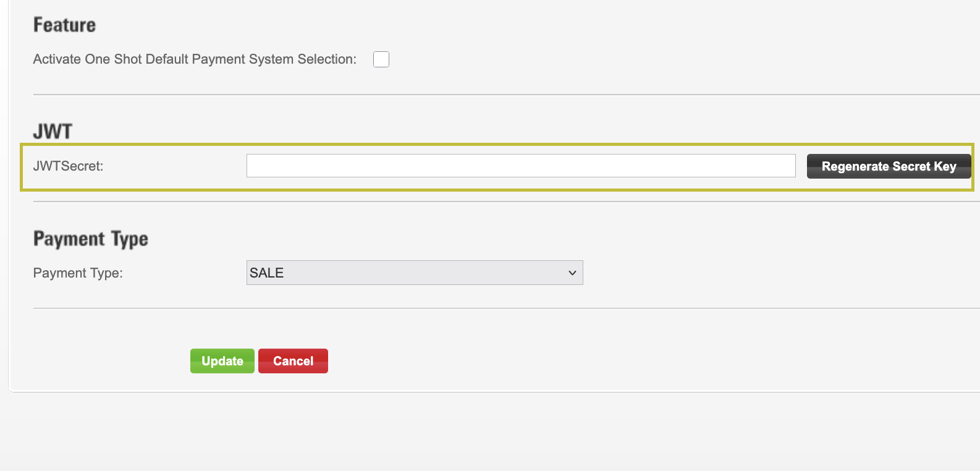
Task: Click the divider line below the Feature section
Action: [x=494, y=95]
